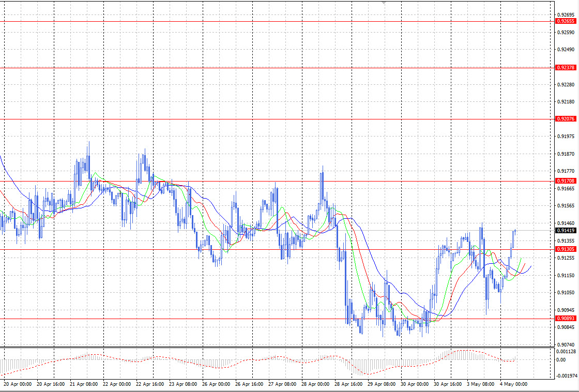
Task: Click the 0.91770 price scale value
Action: click(566, 171)
